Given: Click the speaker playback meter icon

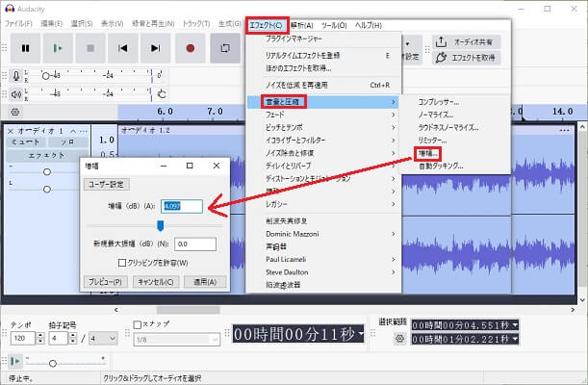Looking at the screenshot, I should (16, 94).
